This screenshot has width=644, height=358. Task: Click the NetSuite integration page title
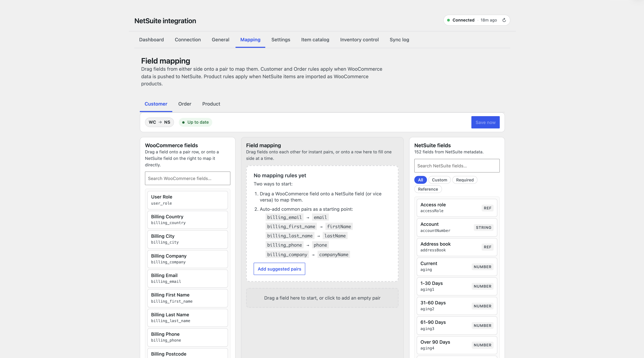tap(165, 21)
